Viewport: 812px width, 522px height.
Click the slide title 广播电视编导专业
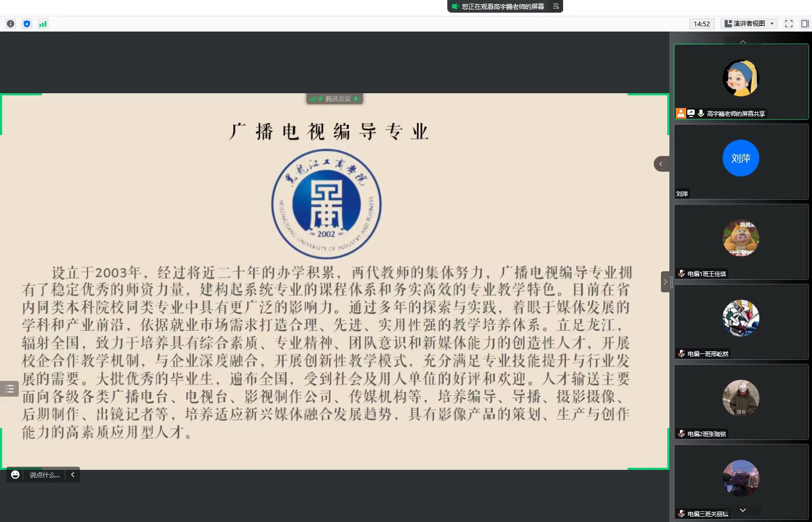pos(328,132)
